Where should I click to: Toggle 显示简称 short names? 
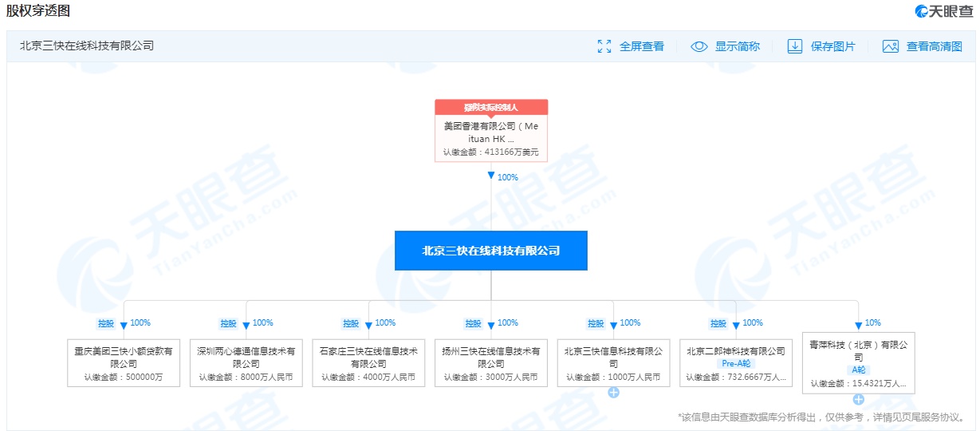coord(738,46)
